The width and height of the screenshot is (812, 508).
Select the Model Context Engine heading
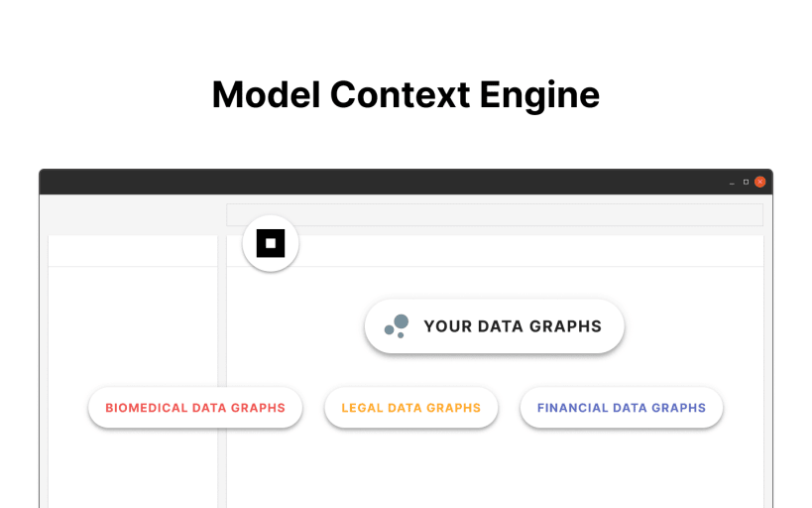pos(406,95)
